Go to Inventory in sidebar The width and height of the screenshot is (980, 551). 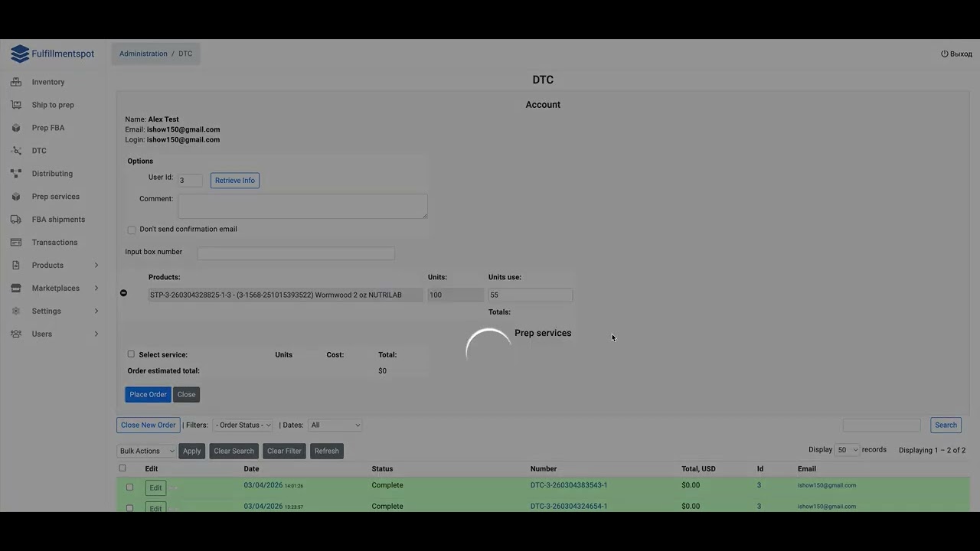point(48,82)
